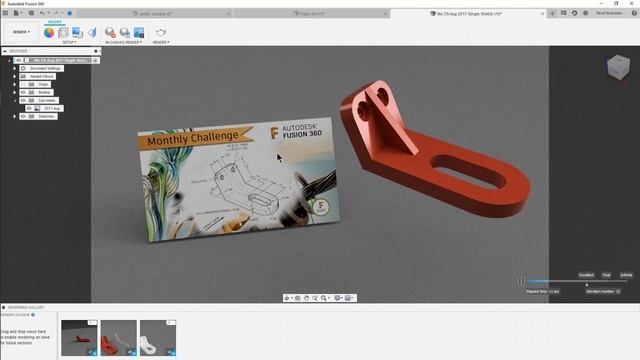Open the Render workspace dropdown
This screenshot has height=360, width=640.
(21, 32)
